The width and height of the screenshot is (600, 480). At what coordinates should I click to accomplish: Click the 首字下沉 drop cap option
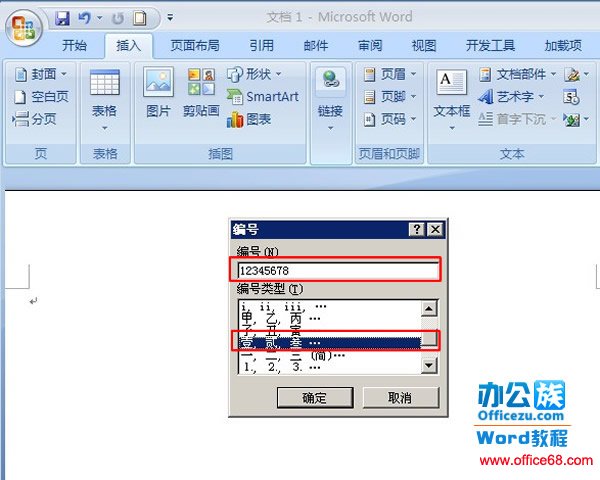517,119
